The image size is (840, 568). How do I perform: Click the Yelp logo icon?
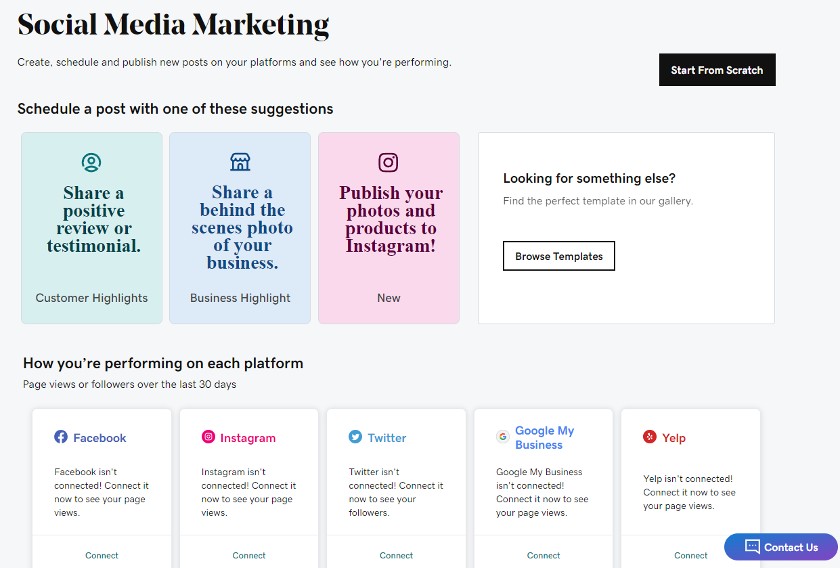(649, 437)
